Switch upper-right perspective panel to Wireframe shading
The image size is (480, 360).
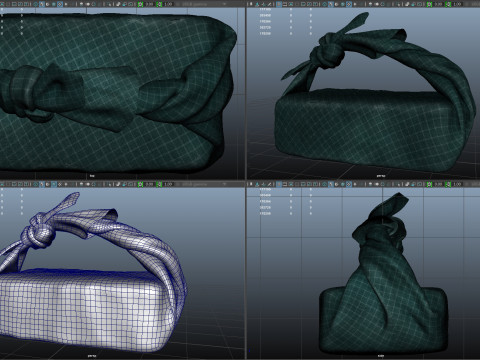point(325,4)
